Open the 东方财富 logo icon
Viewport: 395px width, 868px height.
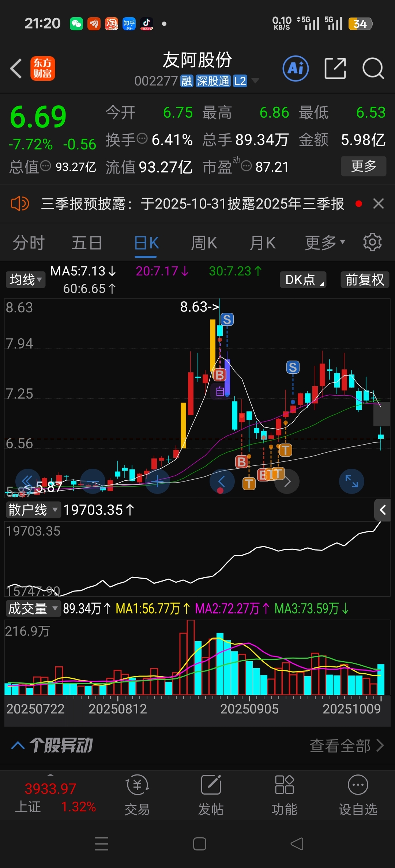click(x=43, y=68)
